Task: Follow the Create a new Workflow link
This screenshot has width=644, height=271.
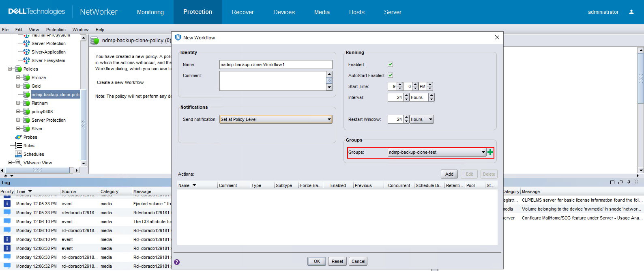Action: pyautogui.click(x=120, y=82)
